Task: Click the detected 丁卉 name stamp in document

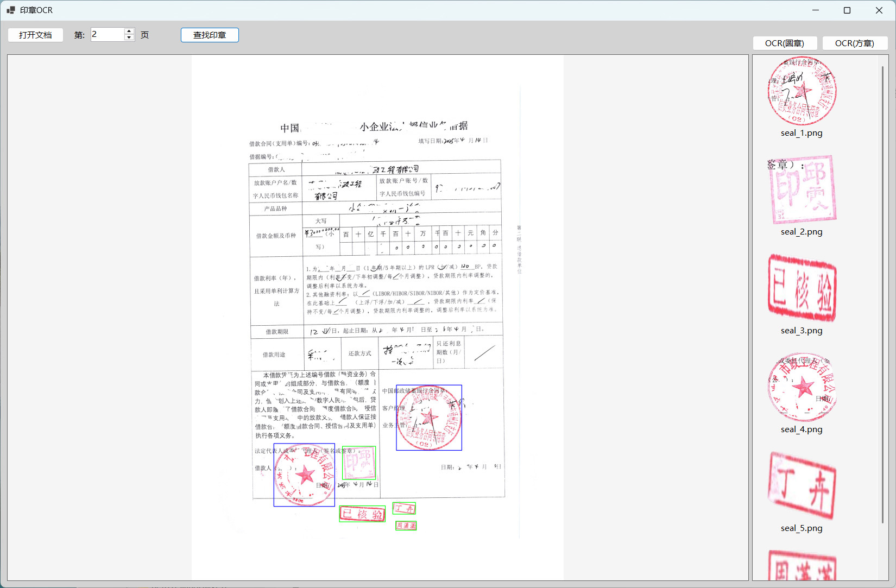Action: click(x=404, y=508)
